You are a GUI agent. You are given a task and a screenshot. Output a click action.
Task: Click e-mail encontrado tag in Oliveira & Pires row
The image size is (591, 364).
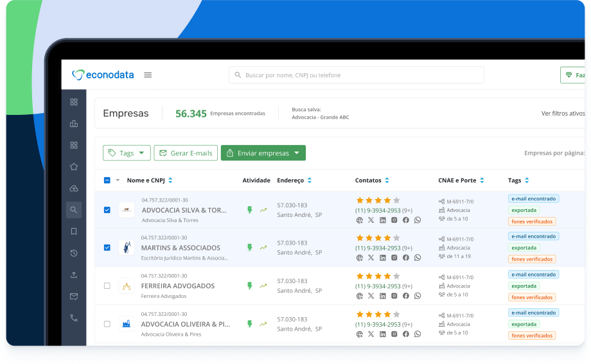[533, 313]
